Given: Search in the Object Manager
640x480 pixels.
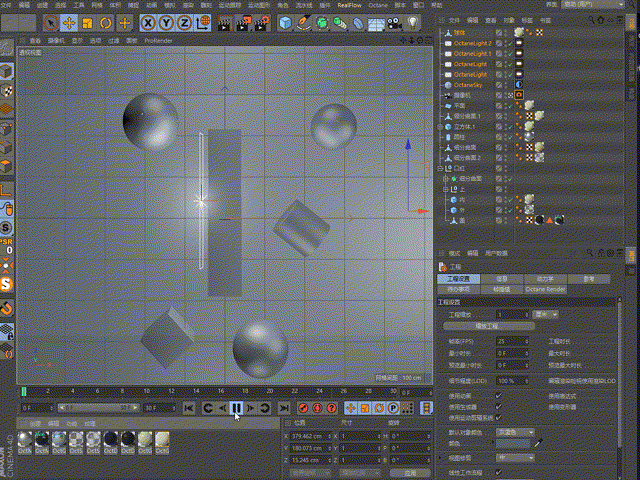Looking at the screenshot, I should pyautogui.click(x=591, y=20).
